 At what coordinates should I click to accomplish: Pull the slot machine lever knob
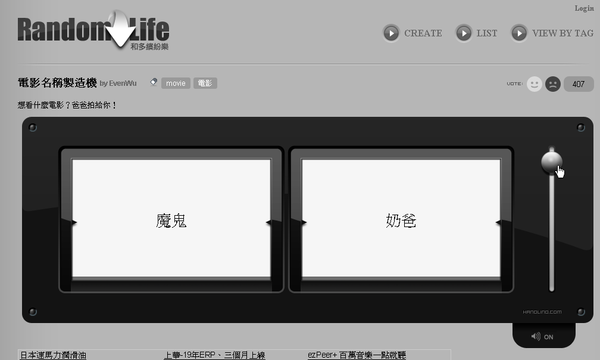(x=551, y=162)
